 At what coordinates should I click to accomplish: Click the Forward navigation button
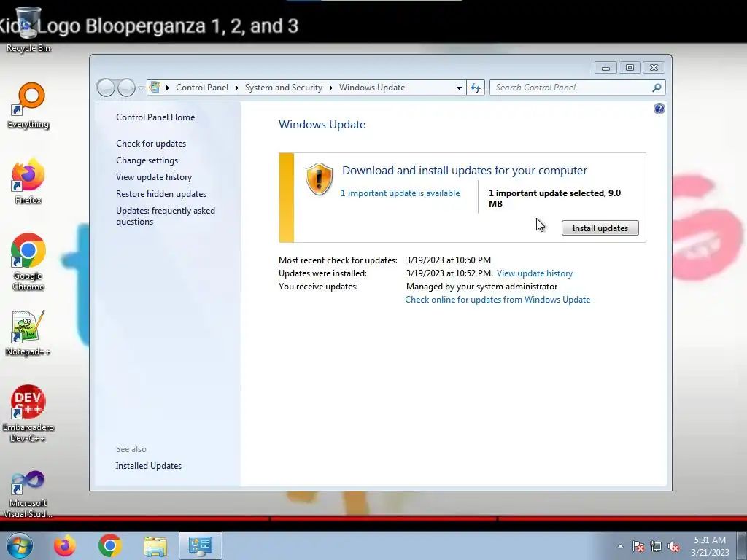pos(126,87)
